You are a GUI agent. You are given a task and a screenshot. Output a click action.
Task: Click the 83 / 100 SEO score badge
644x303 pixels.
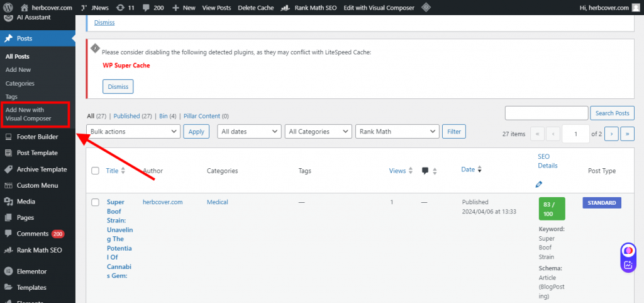point(552,209)
